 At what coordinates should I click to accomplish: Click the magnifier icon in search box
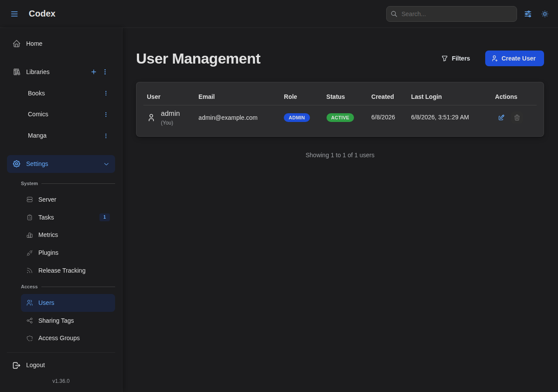pos(394,14)
